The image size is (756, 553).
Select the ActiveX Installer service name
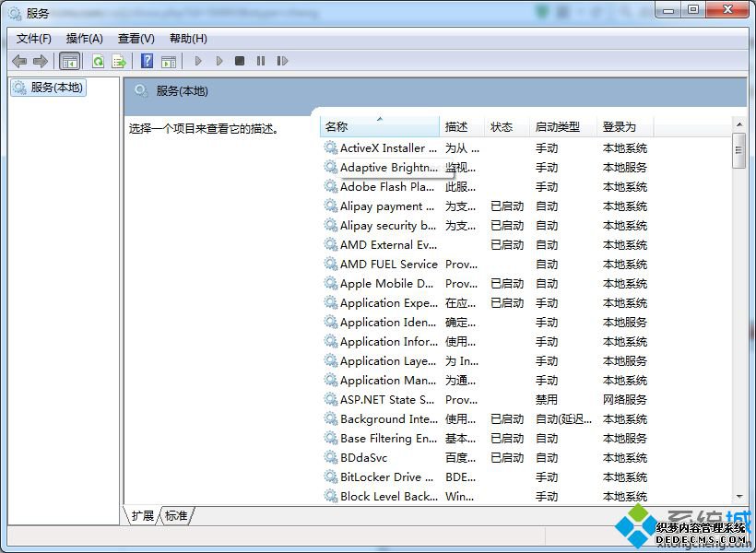389,148
